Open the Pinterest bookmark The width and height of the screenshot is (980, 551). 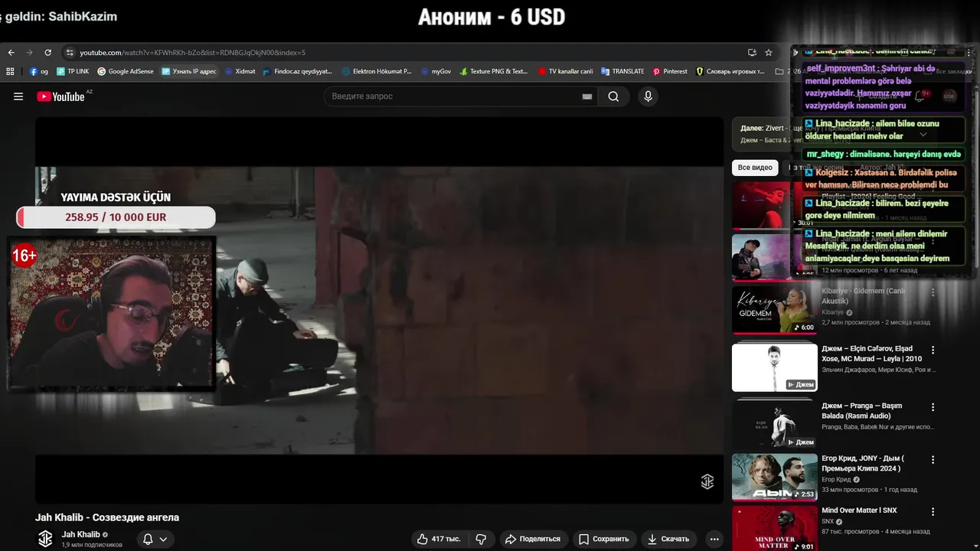click(670, 71)
